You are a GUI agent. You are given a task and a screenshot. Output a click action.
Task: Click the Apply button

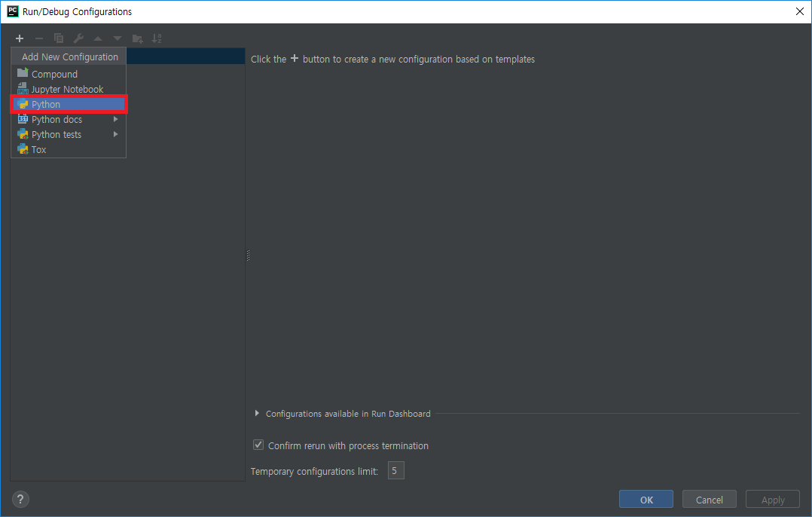coord(773,500)
